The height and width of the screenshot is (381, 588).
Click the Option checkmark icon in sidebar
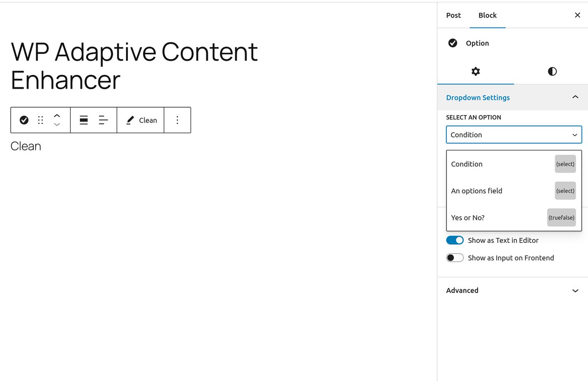pos(453,43)
